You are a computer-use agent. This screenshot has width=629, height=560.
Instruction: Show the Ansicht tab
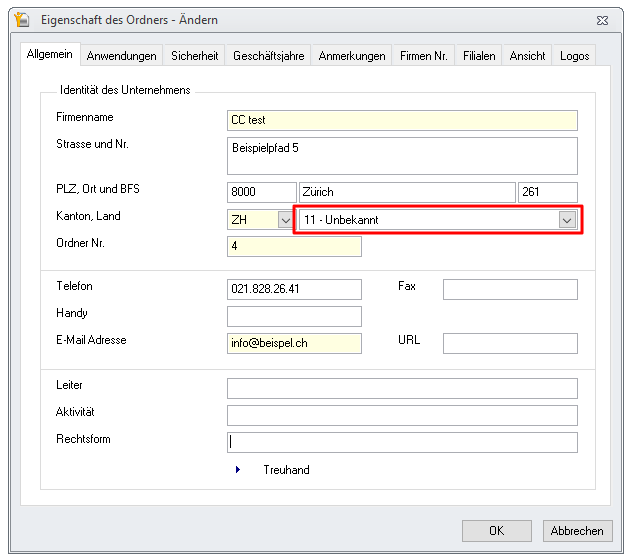coord(527,57)
